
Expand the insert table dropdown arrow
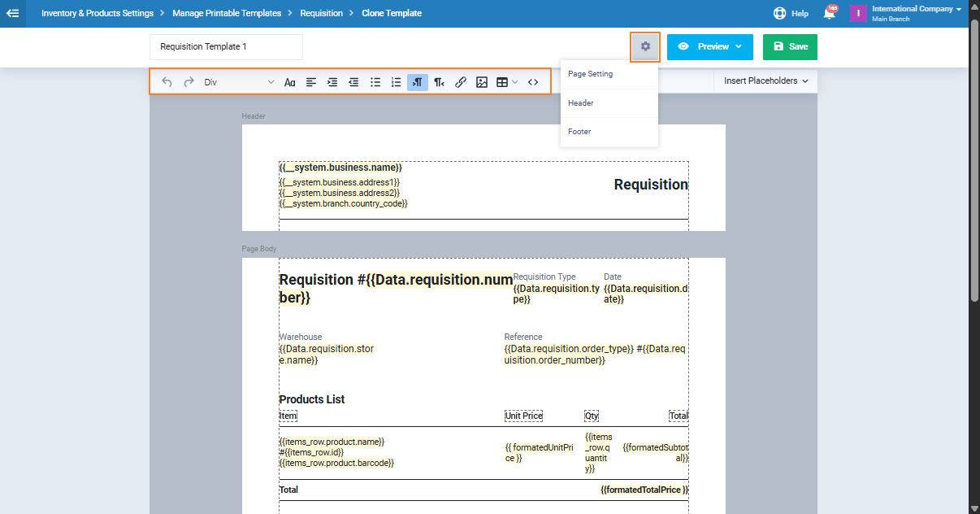point(515,82)
